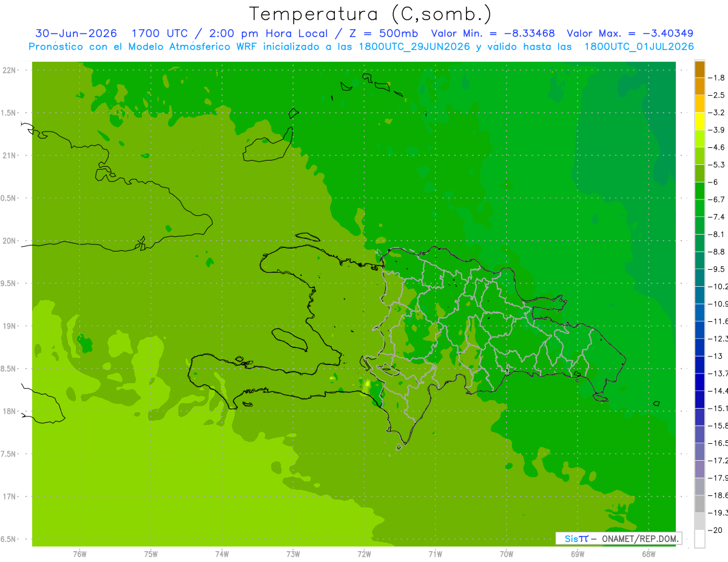Click the '71W' longitude label
This screenshot has height=562, width=728.
(x=435, y=554)
